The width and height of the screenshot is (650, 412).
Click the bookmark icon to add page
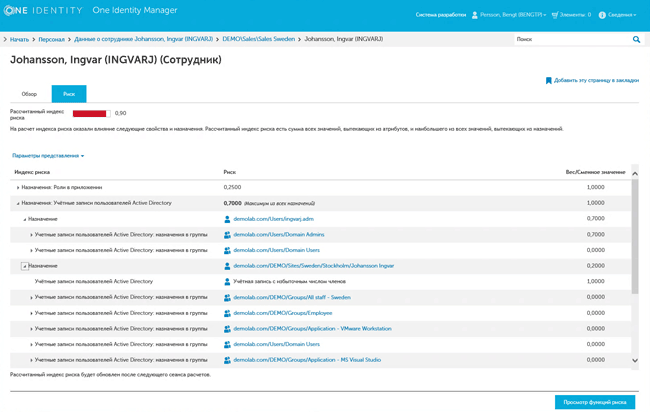[x=548, y=80]
